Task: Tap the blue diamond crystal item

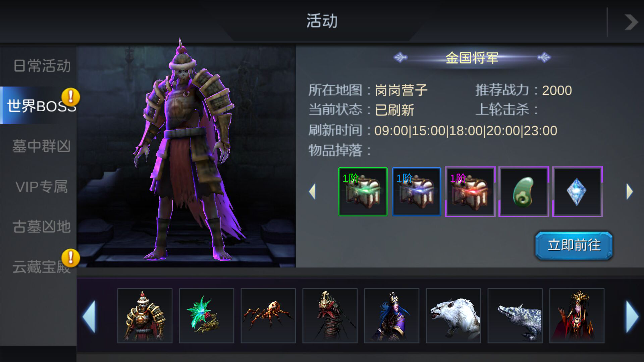Action: coord(577,192)
